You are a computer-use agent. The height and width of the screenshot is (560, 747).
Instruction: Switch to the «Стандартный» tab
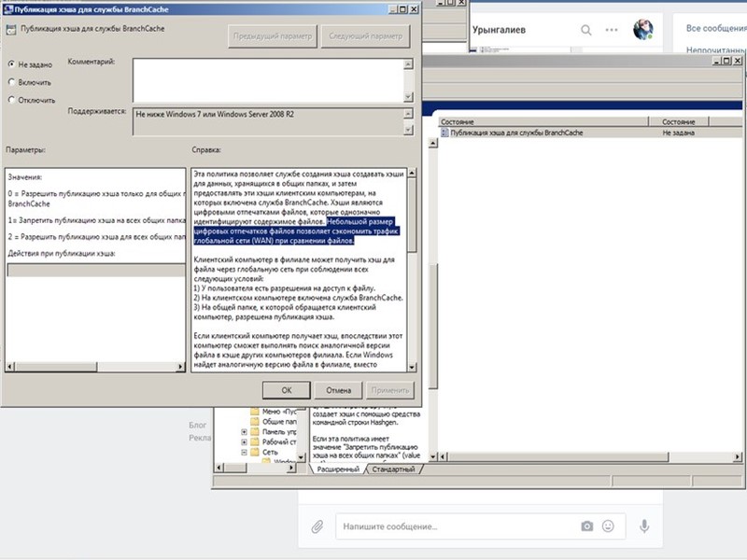point(393,469)
